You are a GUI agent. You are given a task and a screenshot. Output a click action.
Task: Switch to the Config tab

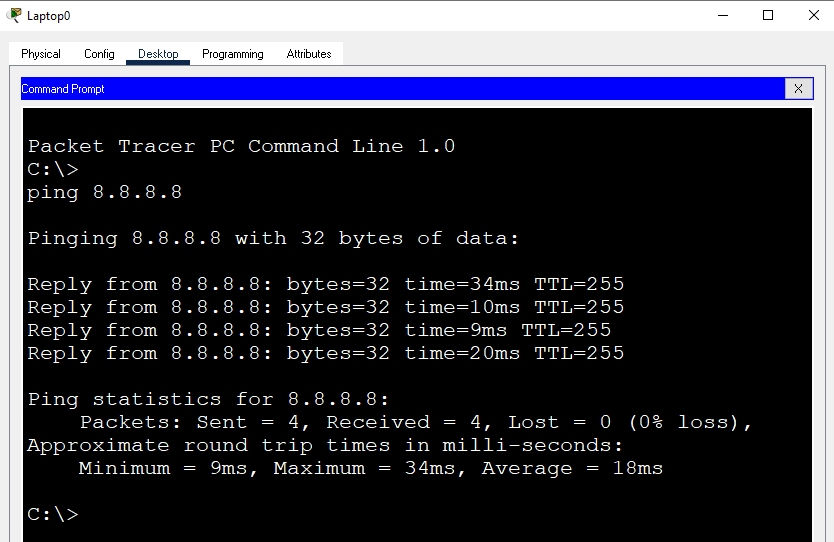pos(99,54)
